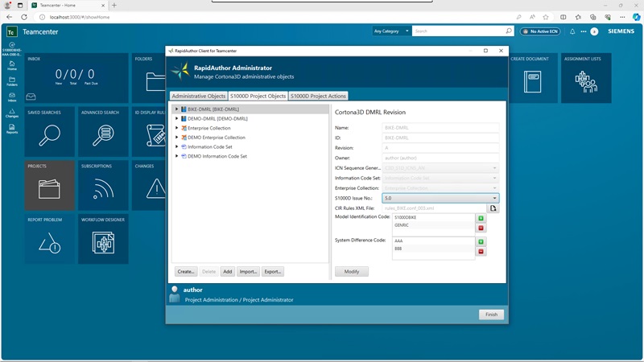This screenshot has height=362, width=644.
Task: Open Reports in the left sidebar
Action: click(12, 129)
